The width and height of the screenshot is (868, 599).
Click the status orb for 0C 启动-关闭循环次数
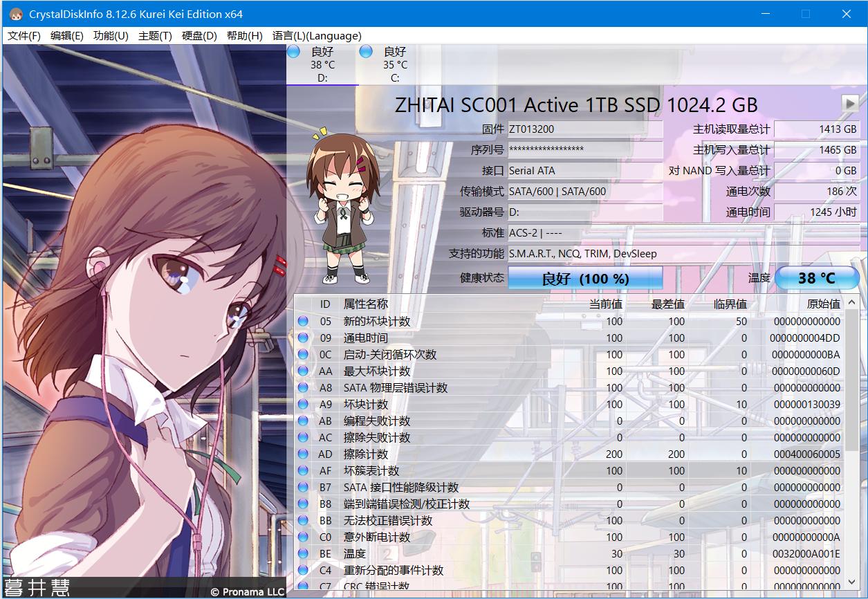pyautogui.click(x=303, y=354)
